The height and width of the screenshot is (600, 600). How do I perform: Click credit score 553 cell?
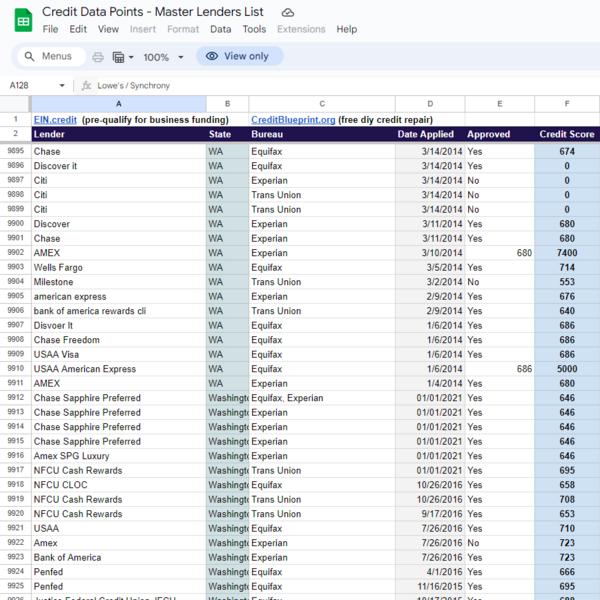click(567, 282)
